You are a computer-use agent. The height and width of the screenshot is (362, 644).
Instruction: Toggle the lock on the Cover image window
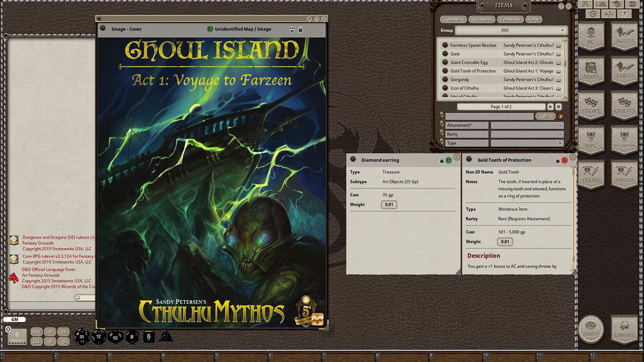pyautogui.click(x=300, y=29)
